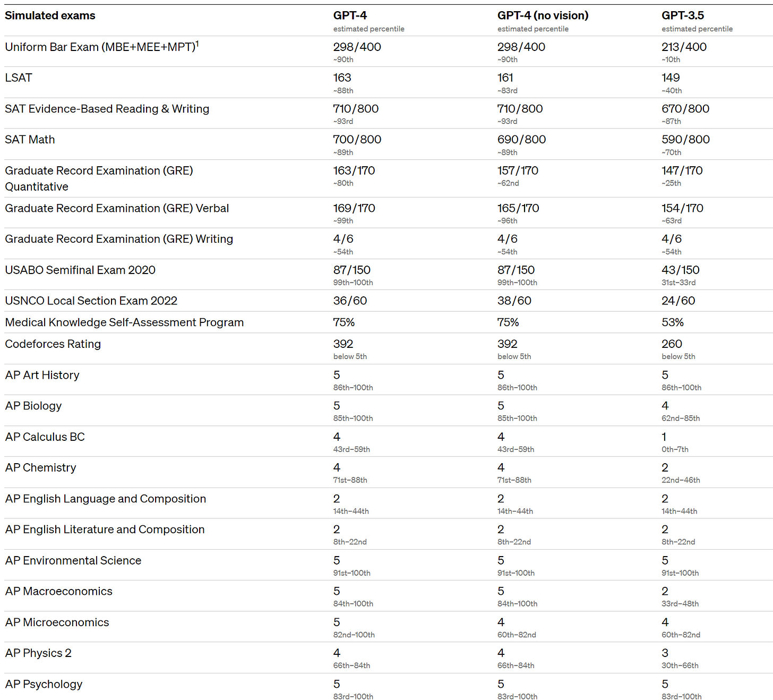Image resolution: width=773 pixels, height=700 pixels.
Task: Click the Medical Knowledge Self-Assessment Program label
Action: click(x=124, y=323)
